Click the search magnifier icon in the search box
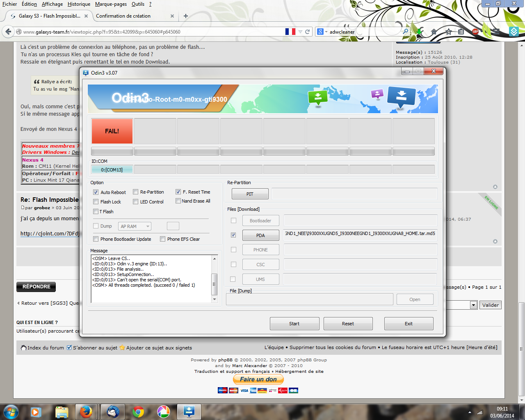This screenshot has width=525, height=420. [x=406, y=32]
